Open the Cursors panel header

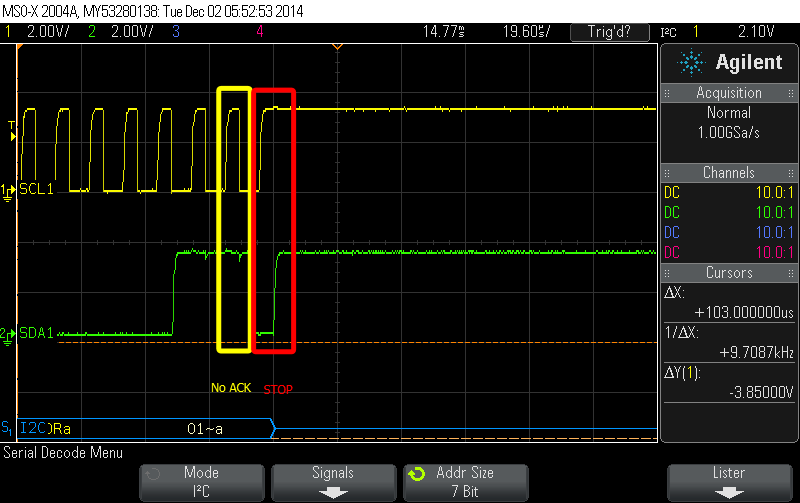[729, 273]
